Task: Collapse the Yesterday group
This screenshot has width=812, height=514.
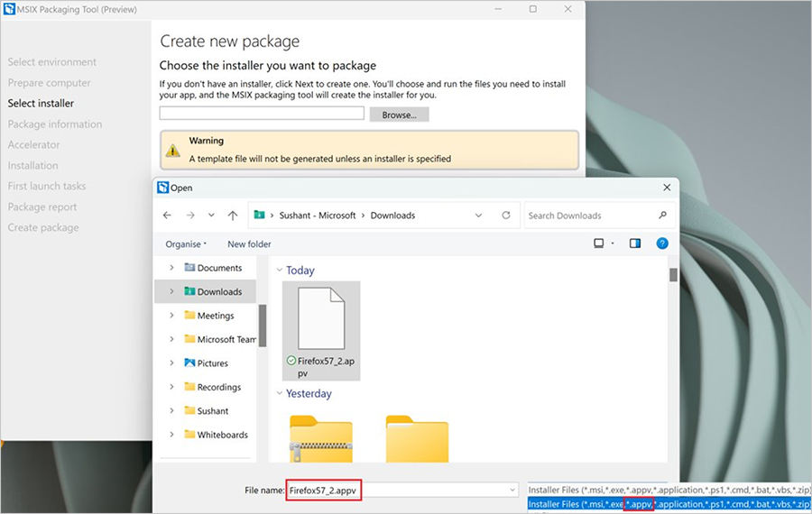Action: pos(279,393)
